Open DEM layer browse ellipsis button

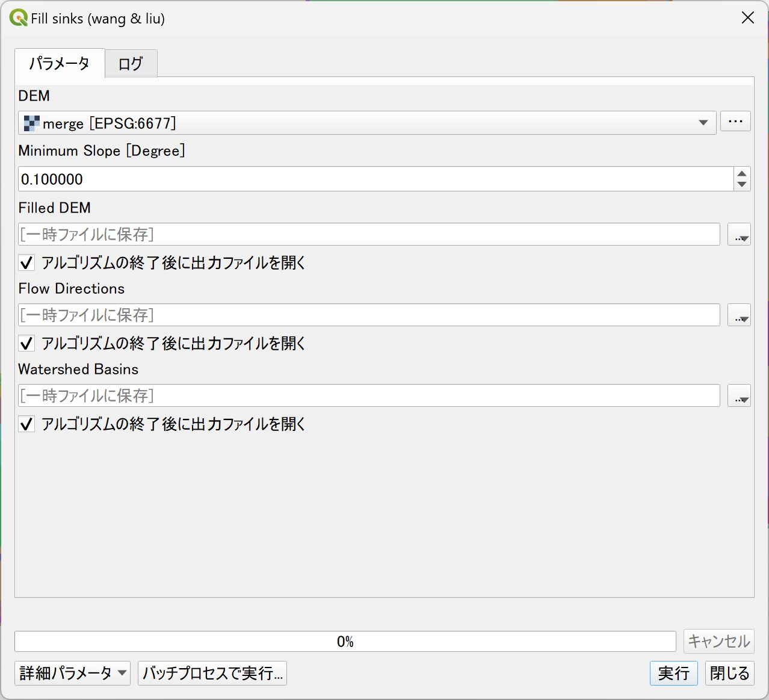(735, 122)
